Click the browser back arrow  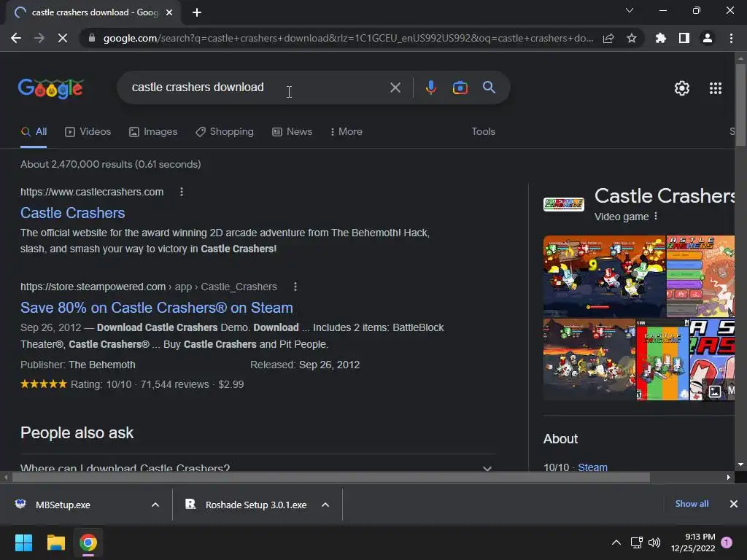16,38
